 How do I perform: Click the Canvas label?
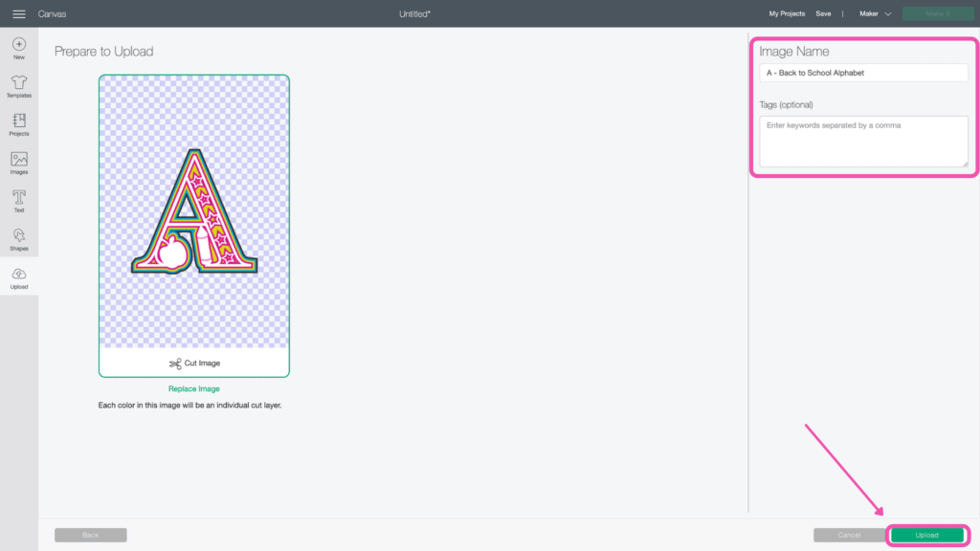[x=52, y=13]
